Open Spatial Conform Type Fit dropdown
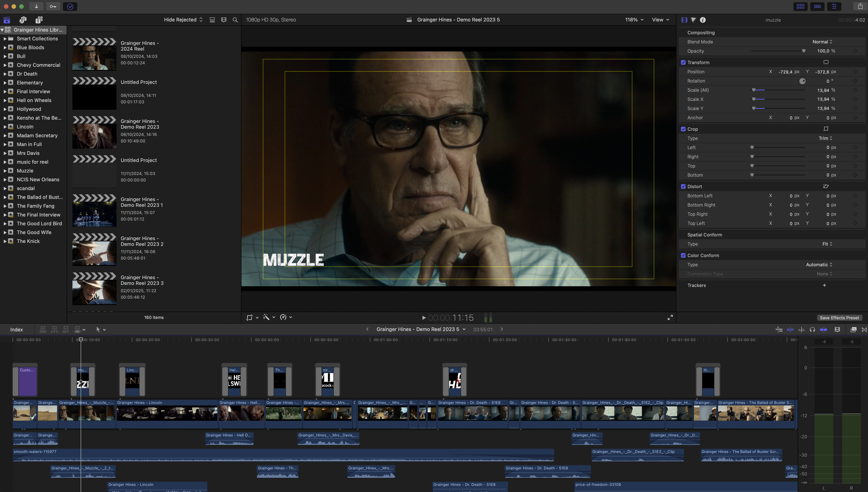Viewport: 868px width, 492px height. 827,244
